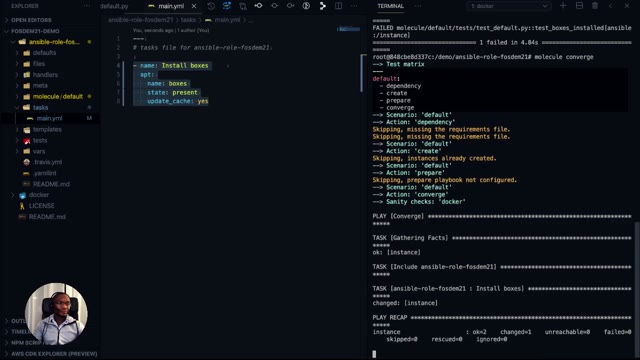The height and width of the screenshot is (360, 640).
Task: Open Explorer views and more actions ellipsis
Action: point(87,6)
